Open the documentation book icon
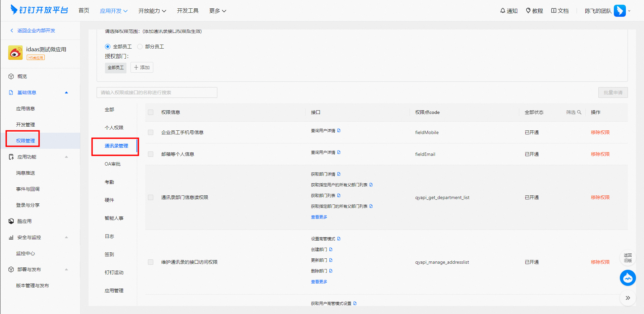Image resolution: width=644 pixels, height=314 pixels. [554, 11]
